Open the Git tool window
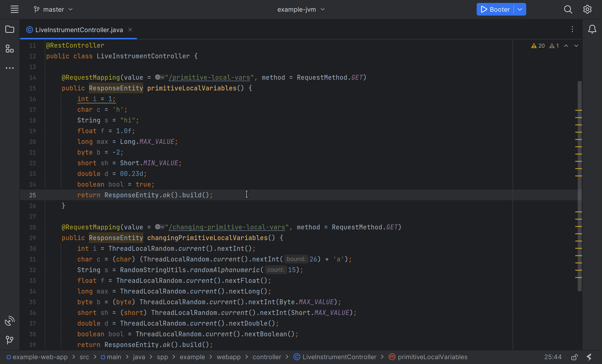Viewport: 602px width, 364px height. coord(9,339)
